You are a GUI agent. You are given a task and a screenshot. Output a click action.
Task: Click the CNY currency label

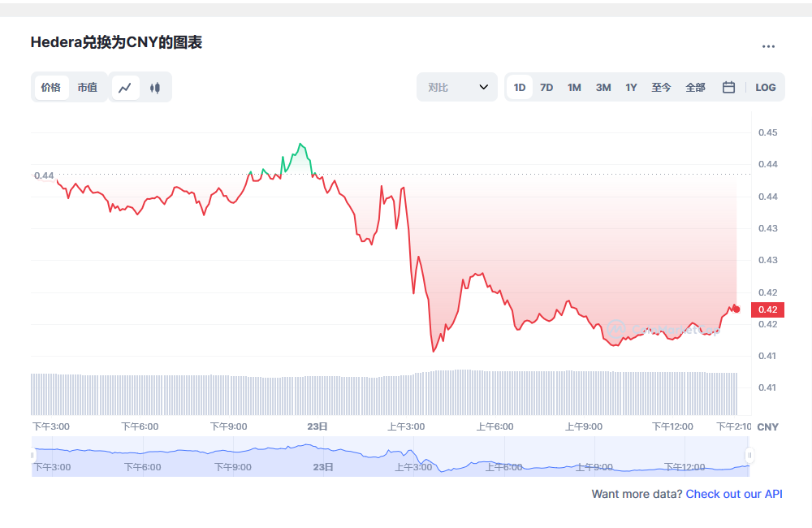pos(767,426)
